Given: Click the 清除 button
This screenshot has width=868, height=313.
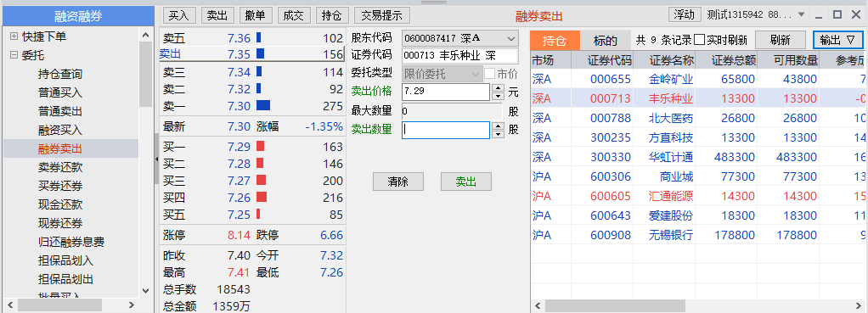Looking at the screenshot, I should pyautogui.click(x=398, y=182).
